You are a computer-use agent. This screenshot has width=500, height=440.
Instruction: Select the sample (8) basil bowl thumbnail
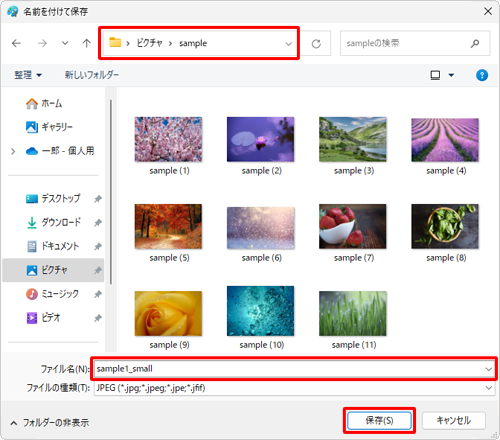point(445,226)
